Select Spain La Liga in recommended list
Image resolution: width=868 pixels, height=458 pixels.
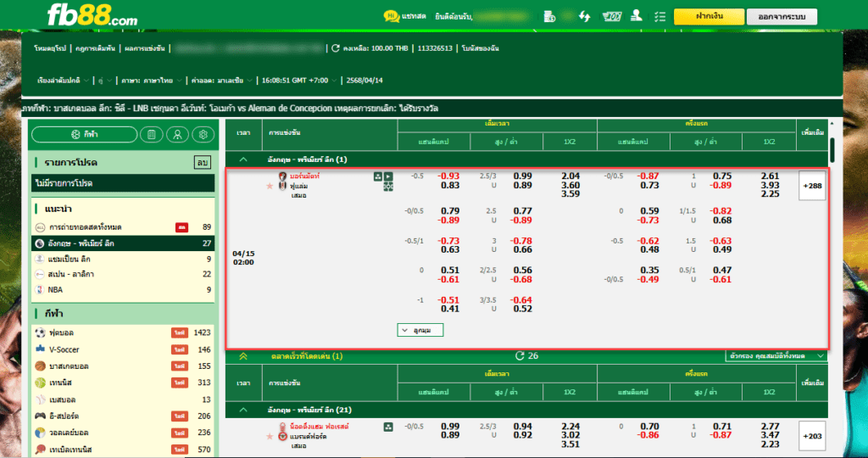tap(123, 274)
